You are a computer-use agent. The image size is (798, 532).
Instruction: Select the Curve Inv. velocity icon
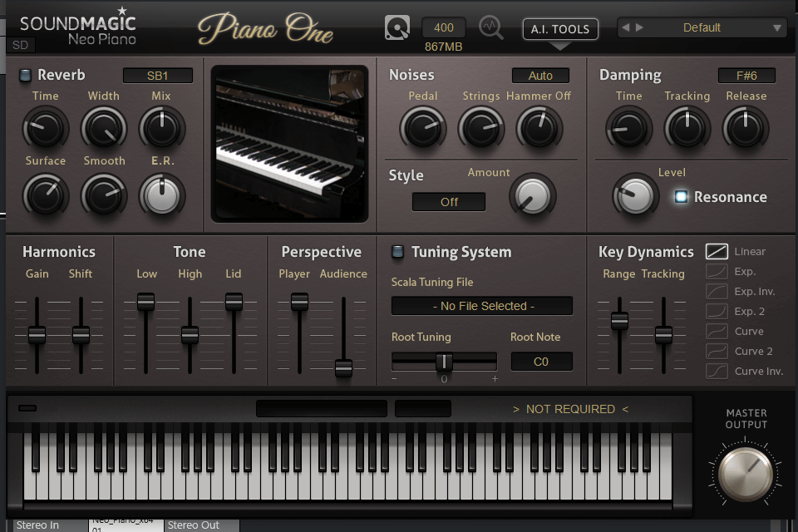[717, 371]
